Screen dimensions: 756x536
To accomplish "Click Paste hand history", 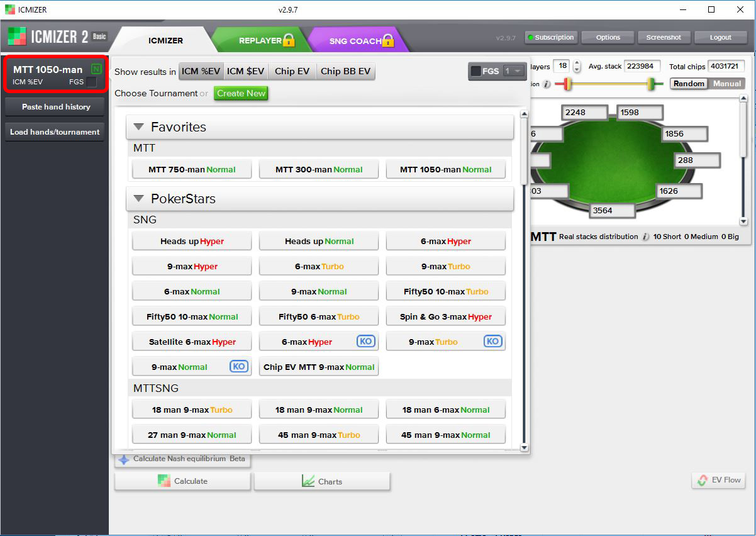I will 55,107.
